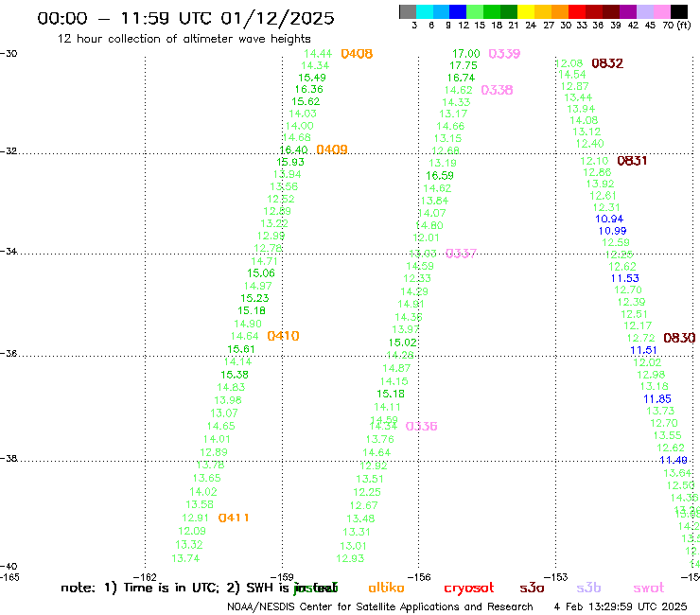
Task: Click the wave height value 16.74
Action: coord(462,78)
